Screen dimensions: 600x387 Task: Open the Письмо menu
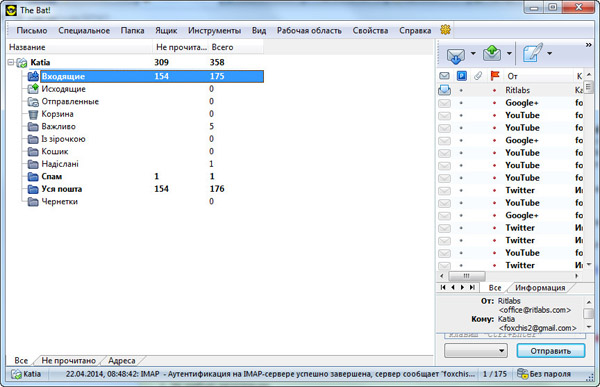[x=32, y=31]
